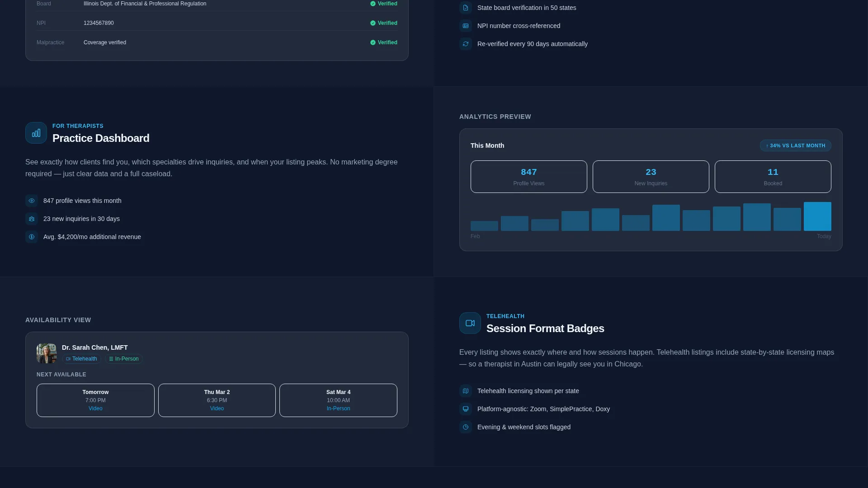The height and width of the screenshot is (488, 868).
Task: Choose the Thu Mar 2 6:30 PM slot
Action: (x=217, y=400)
